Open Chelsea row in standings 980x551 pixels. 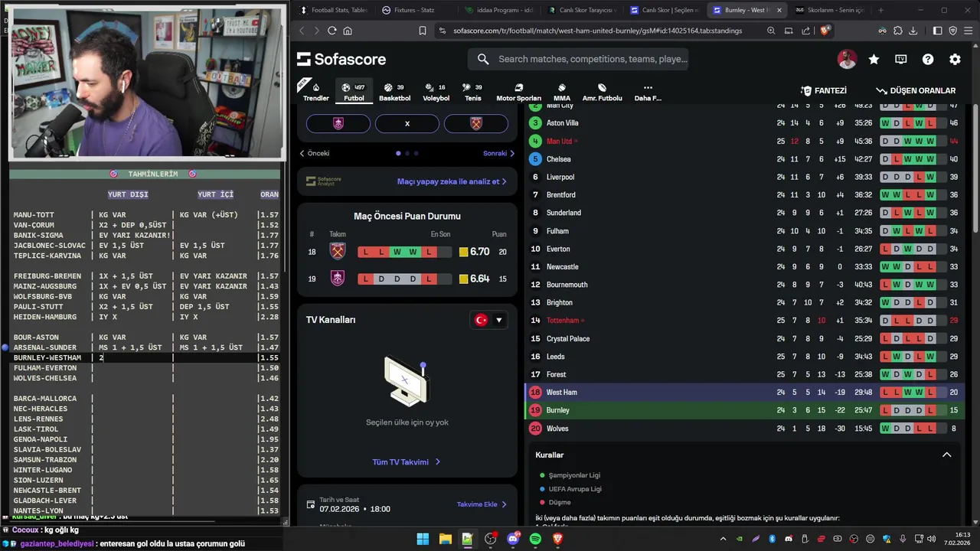745,159
